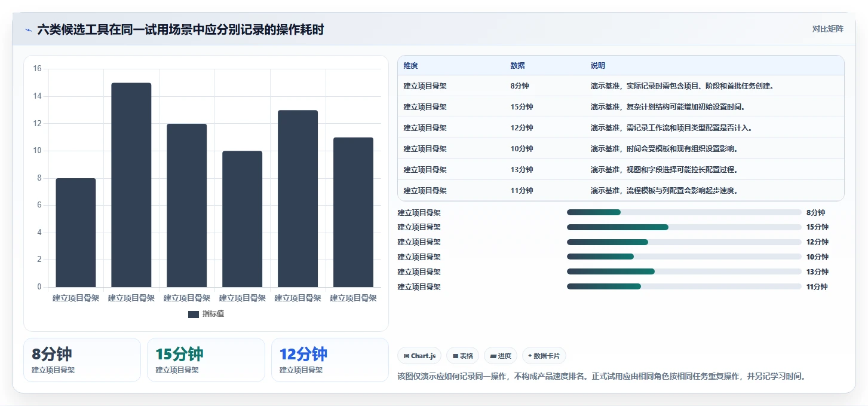Click the progress bar labeled 13分钟
Viewport: 868px width, 406px height.
684,271
